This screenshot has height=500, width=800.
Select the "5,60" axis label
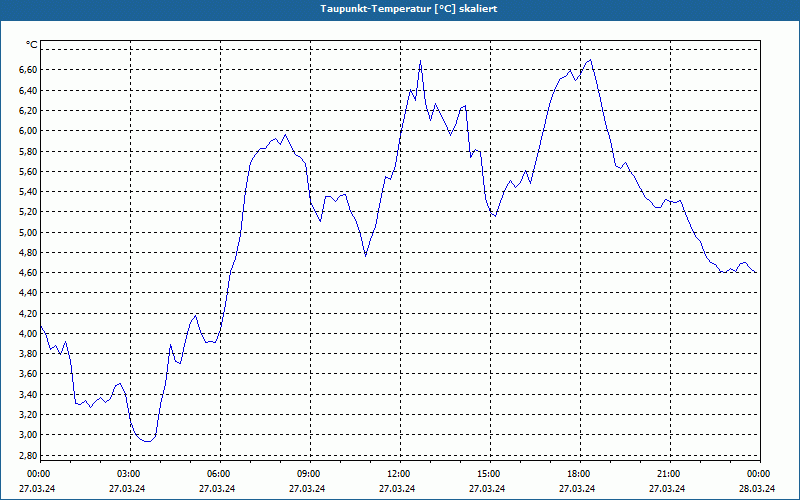(29, 171)
